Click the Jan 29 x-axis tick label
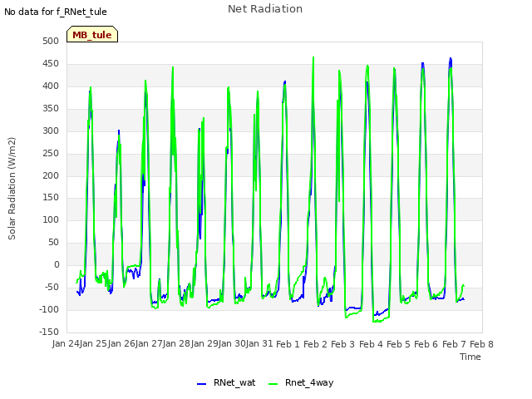 [204, 344]
